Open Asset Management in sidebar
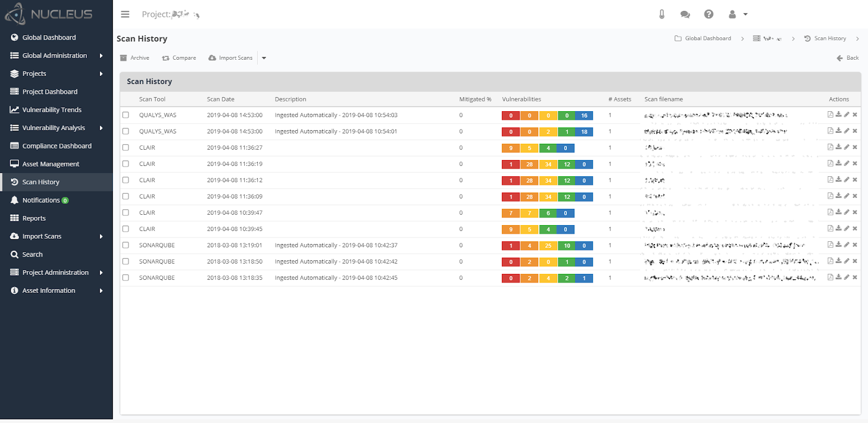Image resolution: width=868 pixels, height=423 pixels. tap(56, 164)
